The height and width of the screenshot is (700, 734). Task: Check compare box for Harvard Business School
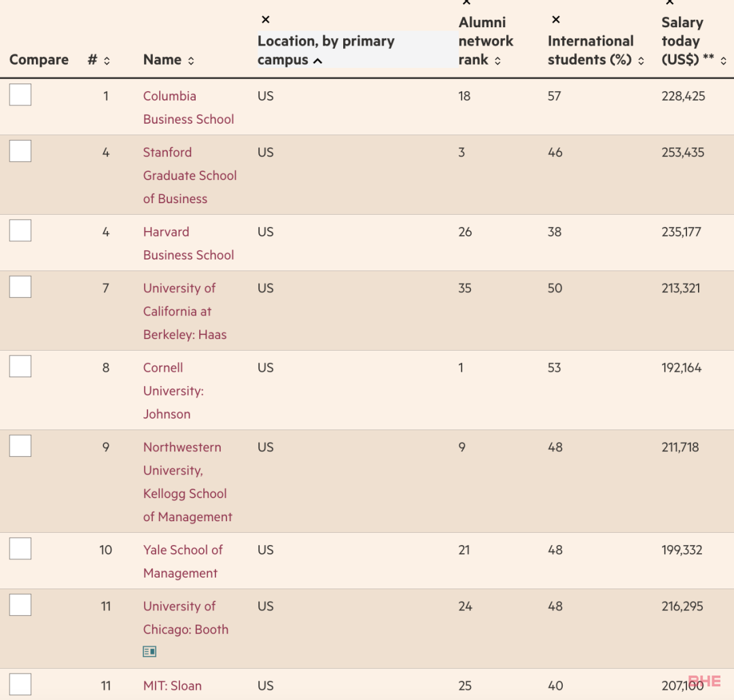click(x=20, y=230)
